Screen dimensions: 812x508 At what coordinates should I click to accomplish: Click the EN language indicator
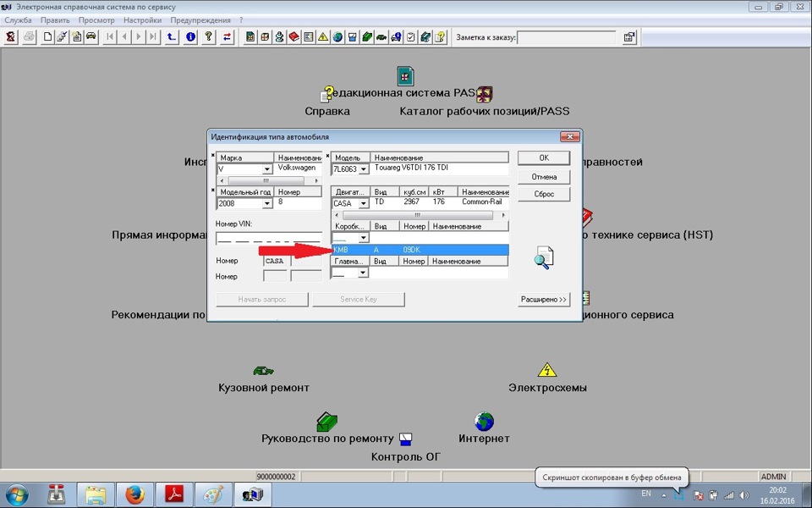(x=646, y=494)
